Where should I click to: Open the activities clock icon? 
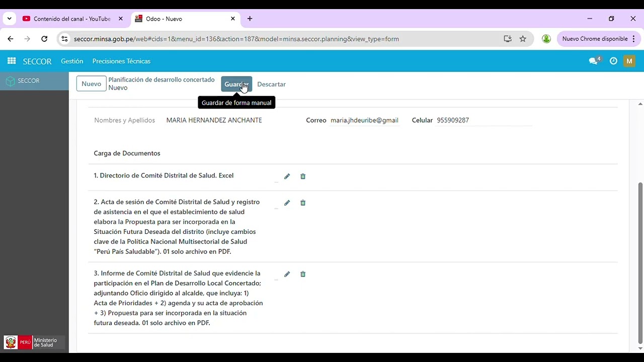pos(613,61)
